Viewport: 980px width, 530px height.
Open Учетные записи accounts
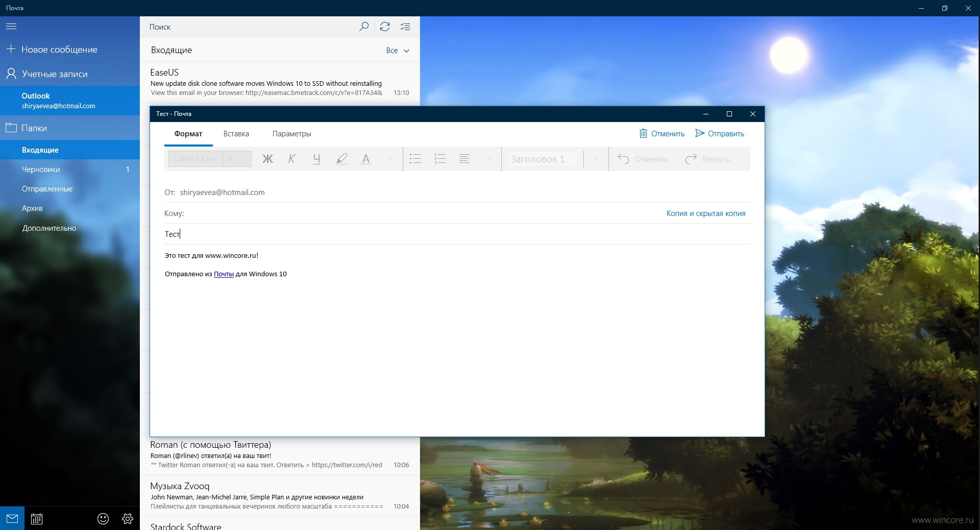click(70, 74)
